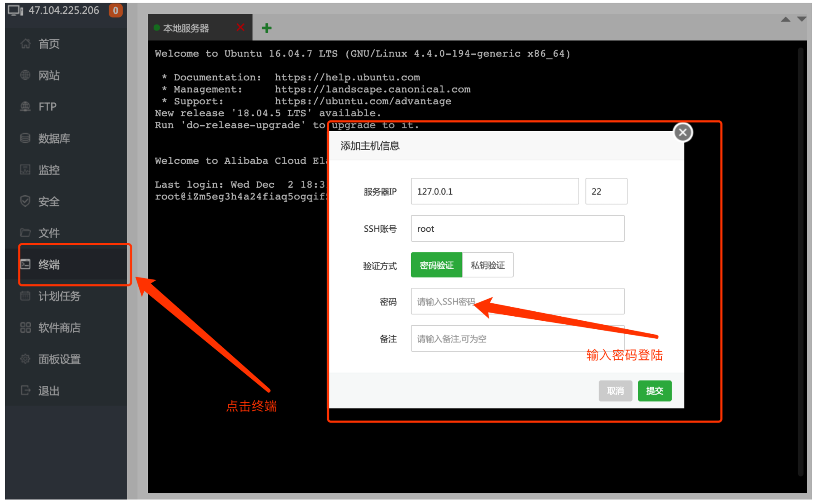Cancel the dialog with 取消 button

pos(615,390)
